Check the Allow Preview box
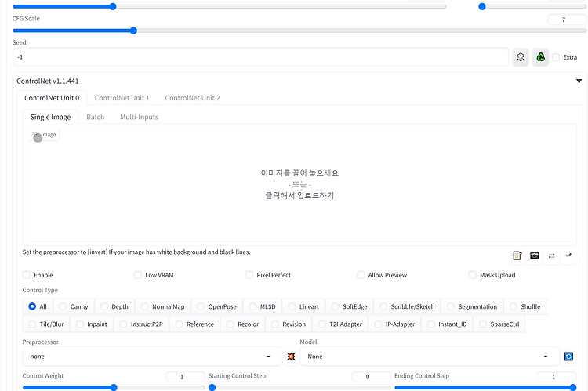 pos(361,275)
